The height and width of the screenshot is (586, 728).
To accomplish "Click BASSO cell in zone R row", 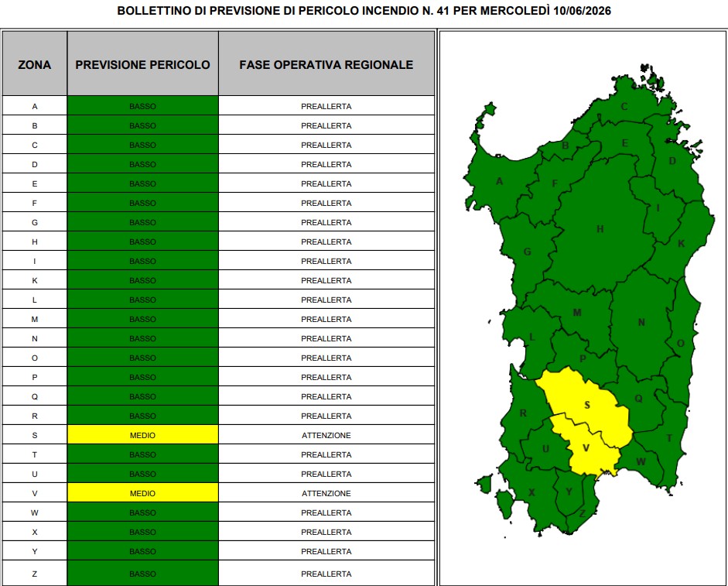I will click(142, 416).
